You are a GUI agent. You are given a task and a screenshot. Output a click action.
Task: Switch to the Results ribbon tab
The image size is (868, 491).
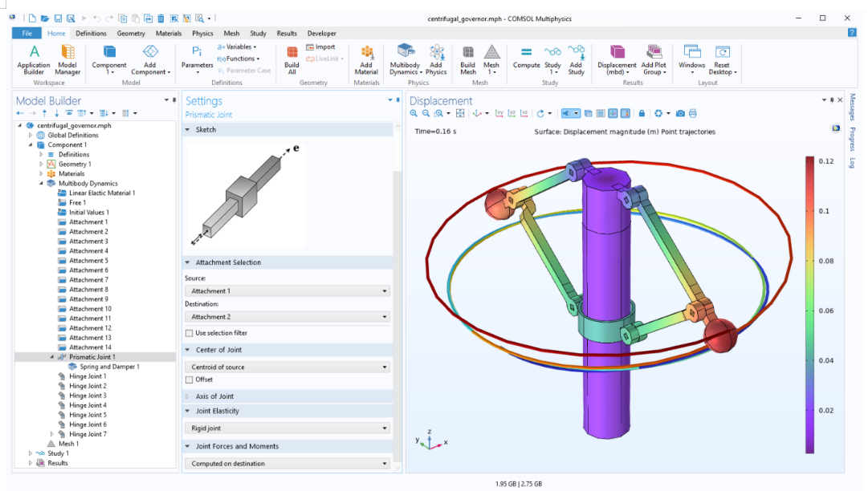click(287, 33)
